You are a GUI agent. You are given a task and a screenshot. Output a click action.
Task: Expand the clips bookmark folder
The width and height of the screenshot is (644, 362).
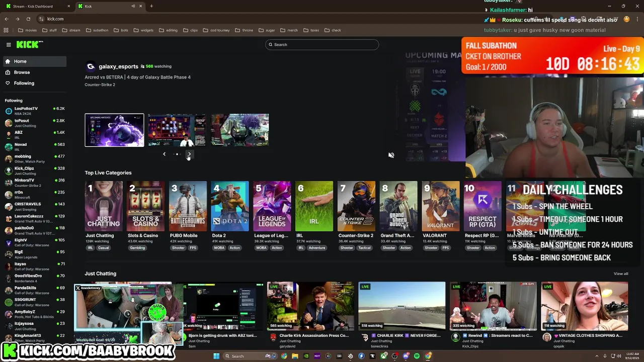190,30
